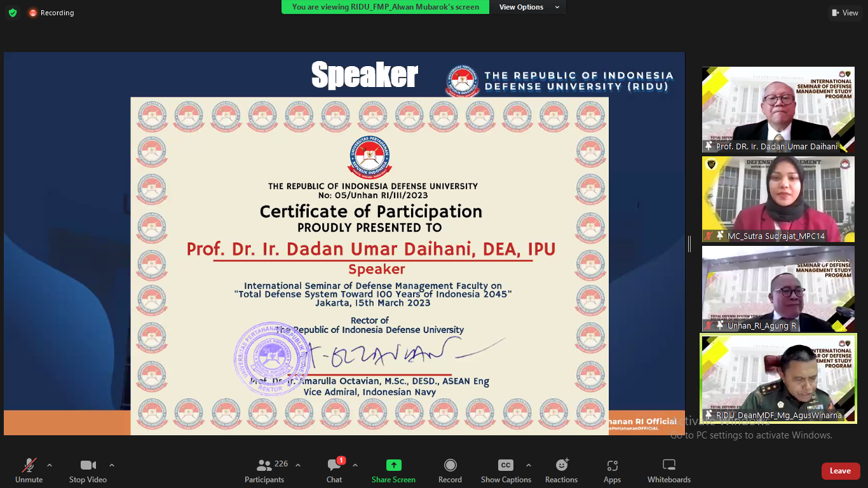Click the recipient name Dadan Umar Daihani on certificate

[371, 249]
